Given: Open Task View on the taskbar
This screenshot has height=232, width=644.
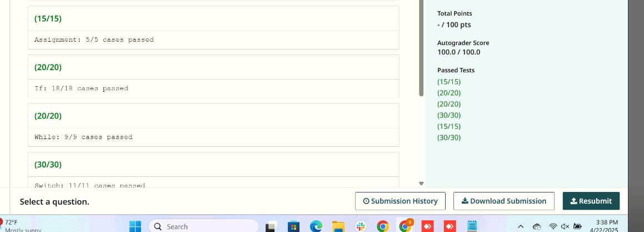Looking at the screenshot, I should coord(271,226).
